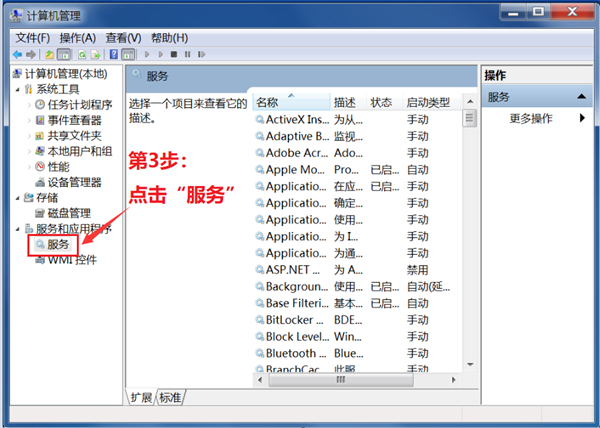This screenshot has height=428, width=600.
Task: Click the vertical scrollbar down arrow
Action: click(470, 365)
